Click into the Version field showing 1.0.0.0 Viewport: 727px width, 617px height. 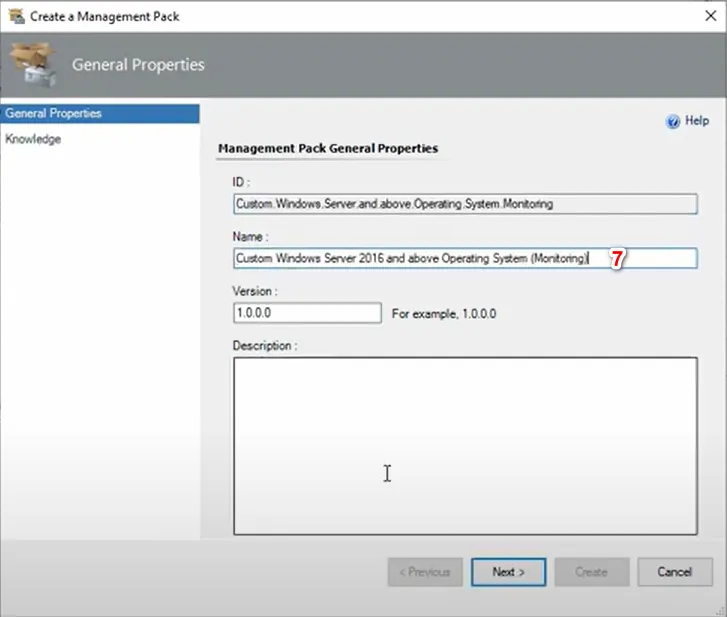point(307,313)
